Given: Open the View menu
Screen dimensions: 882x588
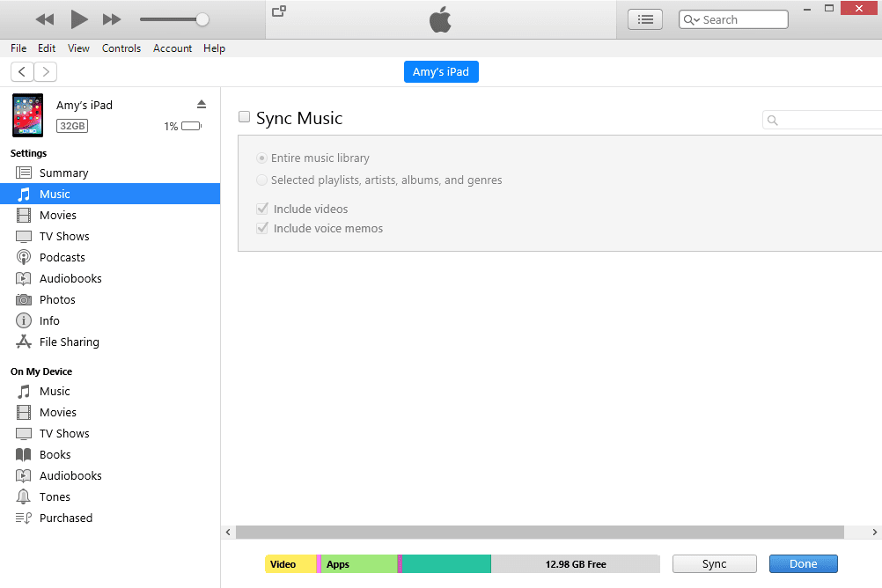Looking at the screenshot, I should pyautogui.click(x=78, y=48).
